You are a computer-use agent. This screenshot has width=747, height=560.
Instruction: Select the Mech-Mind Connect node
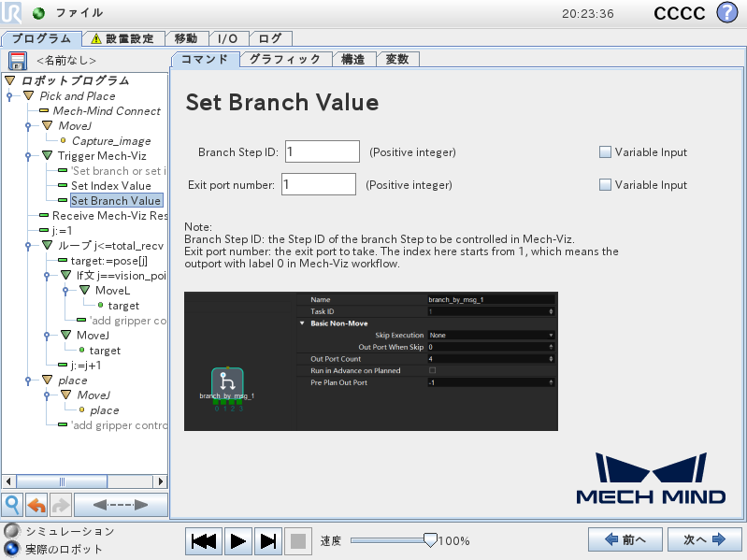pyautogui.click(x=107, y=111)
